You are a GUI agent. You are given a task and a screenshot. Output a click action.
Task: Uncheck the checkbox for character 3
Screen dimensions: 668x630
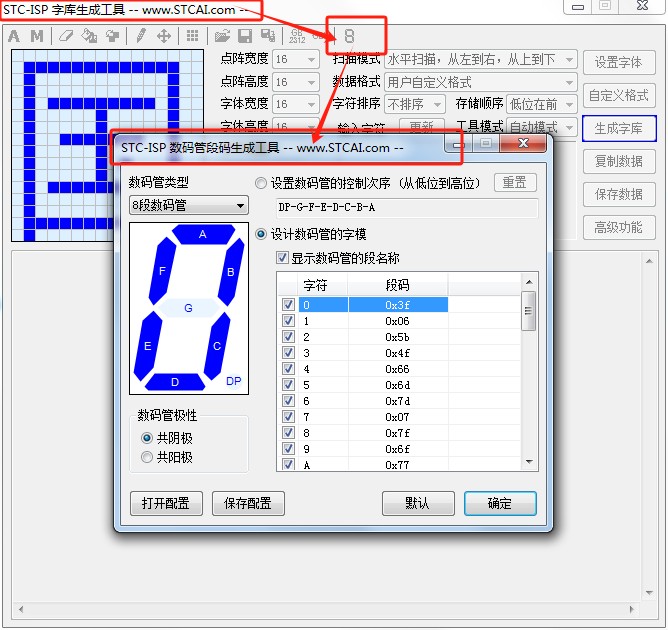click(288, 353)
